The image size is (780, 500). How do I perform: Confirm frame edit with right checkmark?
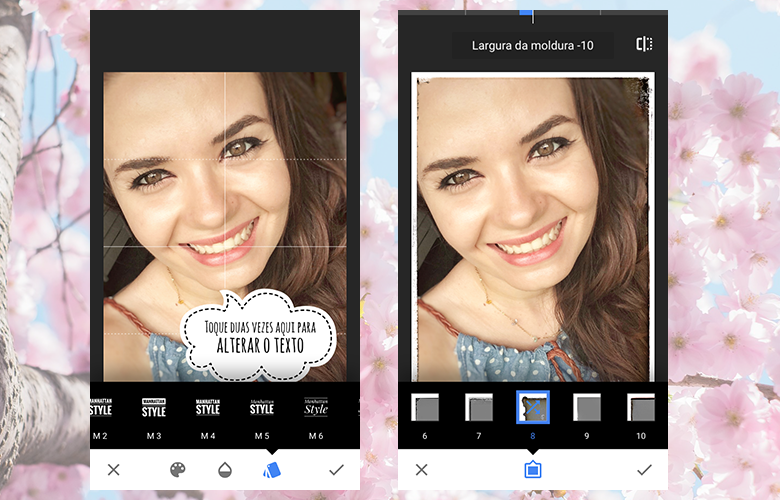pos(645,470)
